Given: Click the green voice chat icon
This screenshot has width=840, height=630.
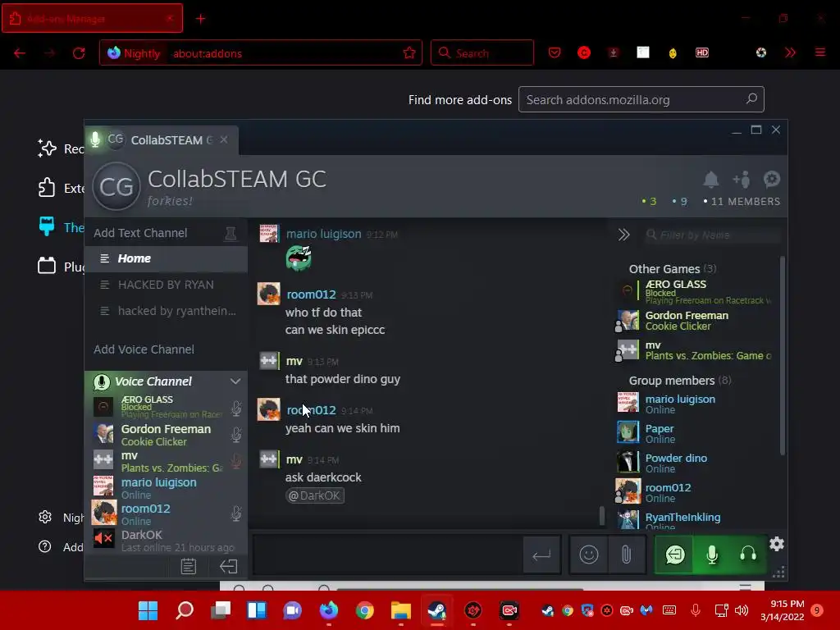Looking at the screenshot, I should click(x=675, y=555).
